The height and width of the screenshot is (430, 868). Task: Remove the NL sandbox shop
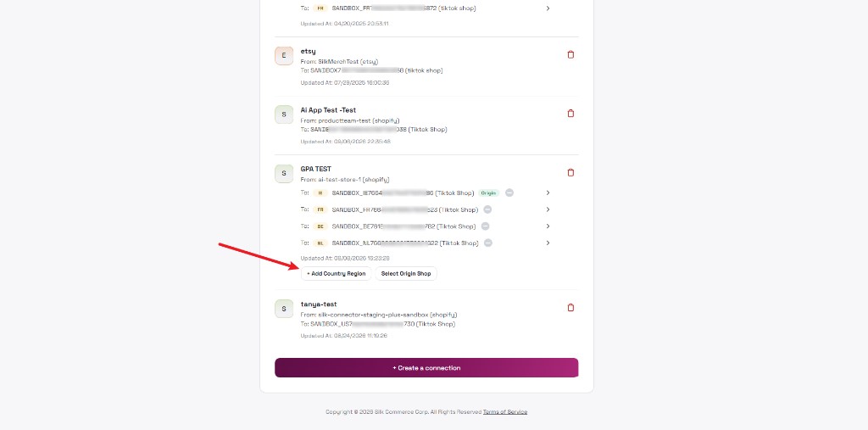click(487, 243)
